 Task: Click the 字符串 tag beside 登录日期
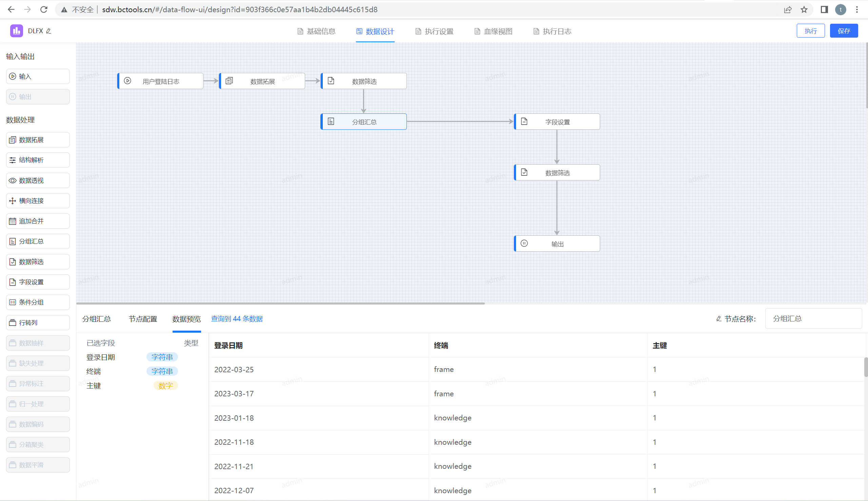coord(162,357)
